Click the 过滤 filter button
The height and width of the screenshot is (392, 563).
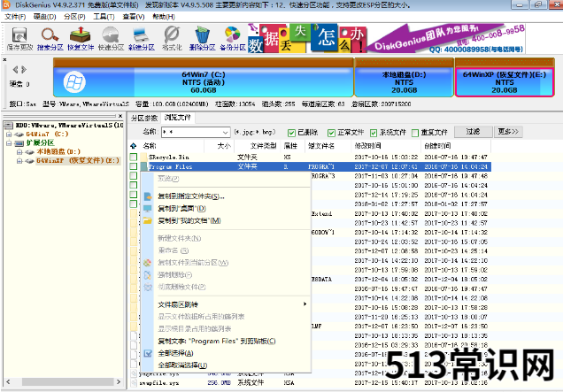473,132
